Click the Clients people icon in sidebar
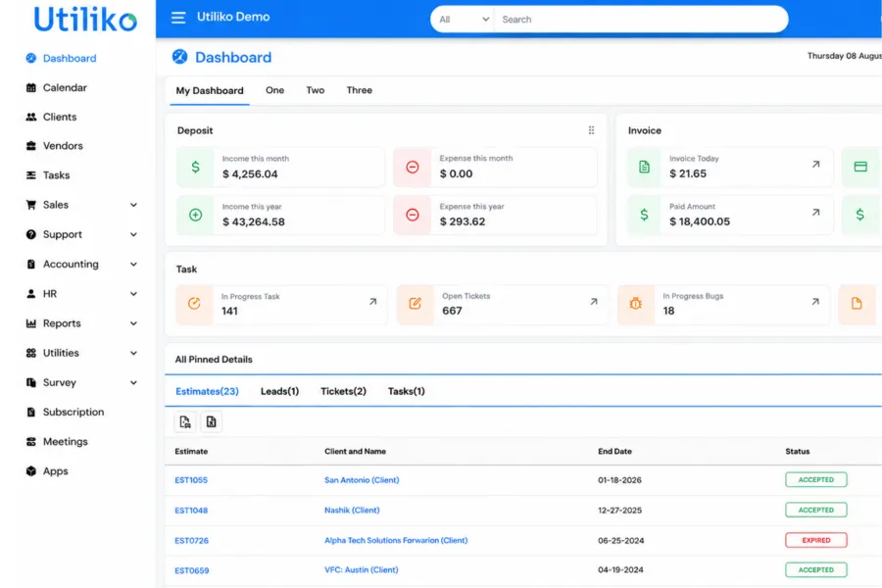Screen dimensions: 882x588 pos(31,117)
